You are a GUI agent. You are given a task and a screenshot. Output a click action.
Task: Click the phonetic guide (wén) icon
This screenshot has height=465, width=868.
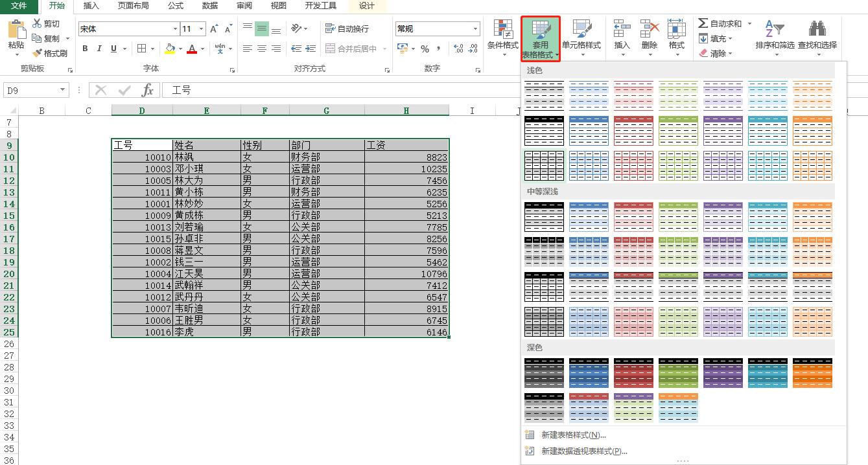[x=220, y=49]
